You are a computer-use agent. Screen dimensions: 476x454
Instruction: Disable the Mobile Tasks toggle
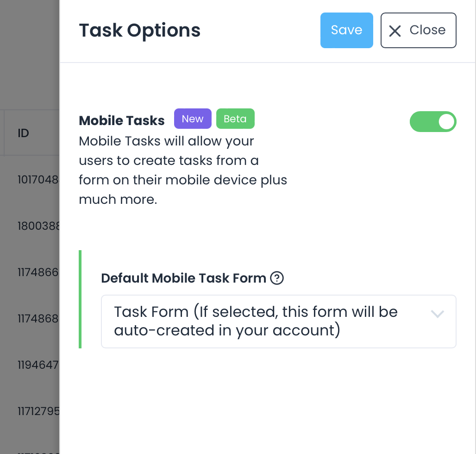pos(433,121)
